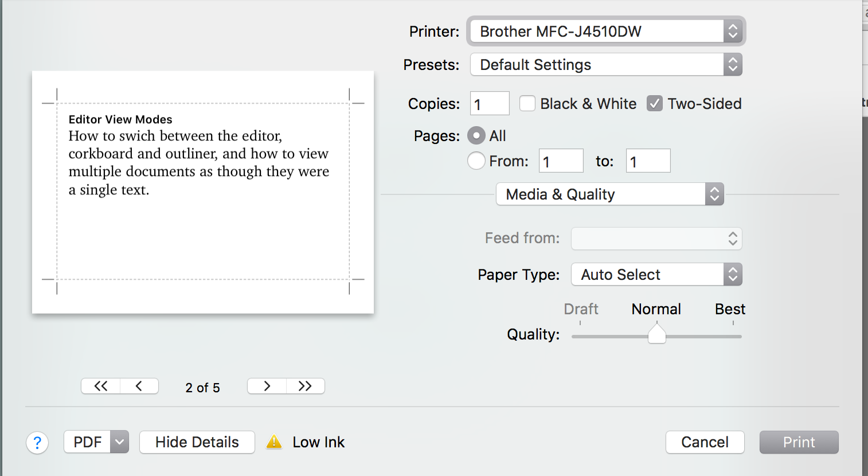Change Paper Type from Auto Select

point(656,275)
